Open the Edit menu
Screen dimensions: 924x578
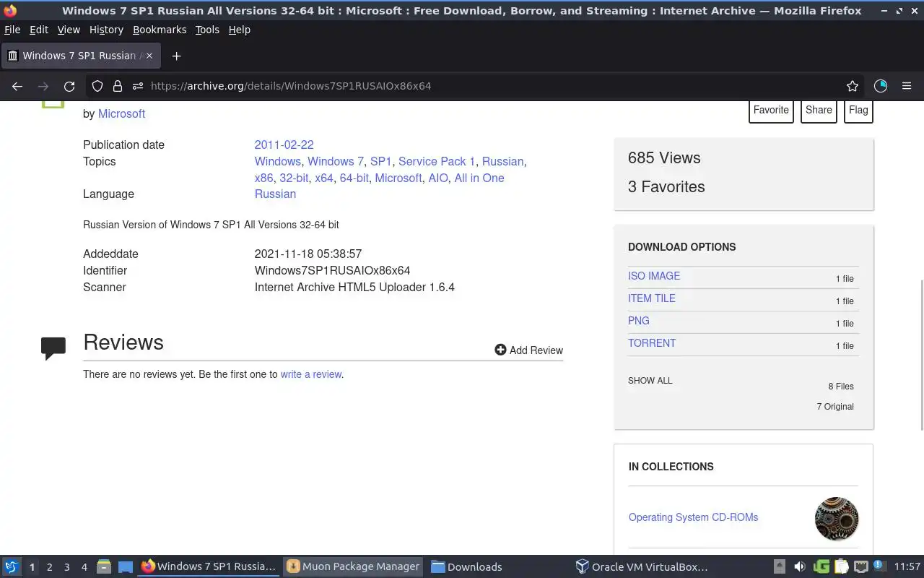click(x=39, y=30)
